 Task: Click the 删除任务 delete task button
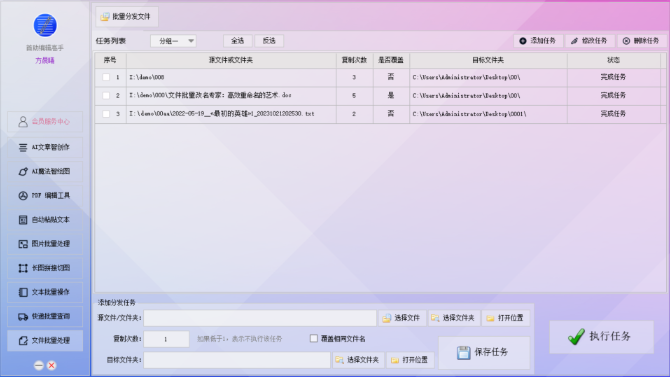tap(641, 41)
